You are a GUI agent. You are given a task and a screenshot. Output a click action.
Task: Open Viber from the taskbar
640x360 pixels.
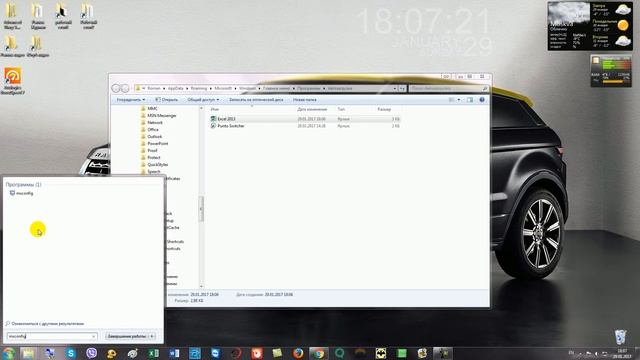coord(91,353)
